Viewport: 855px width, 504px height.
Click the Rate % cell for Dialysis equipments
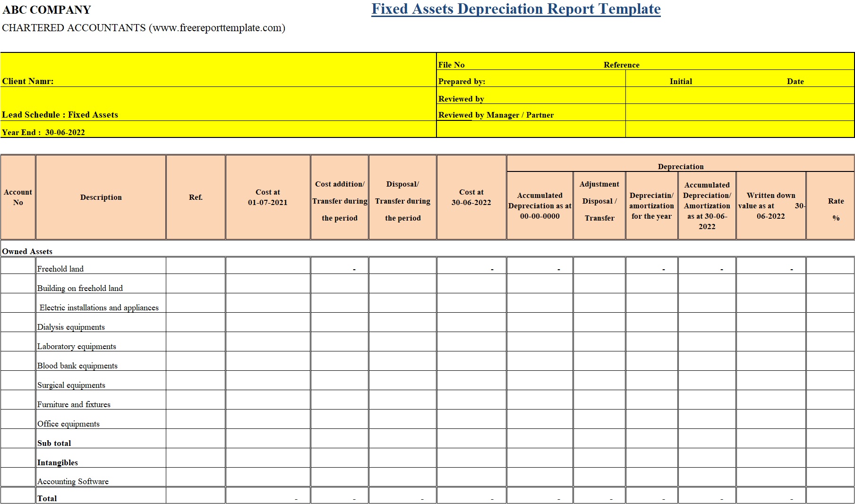[x=831, y=322]
